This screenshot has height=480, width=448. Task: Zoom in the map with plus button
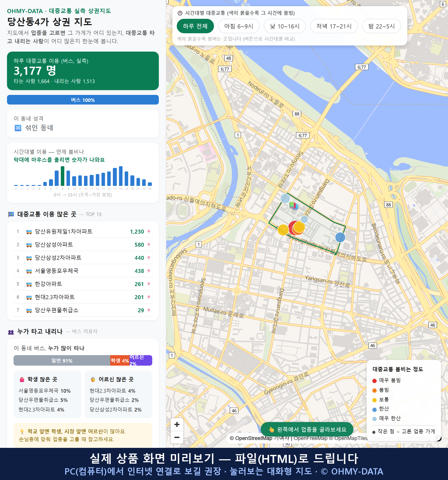pyautogui.click(x=177, y=424)
